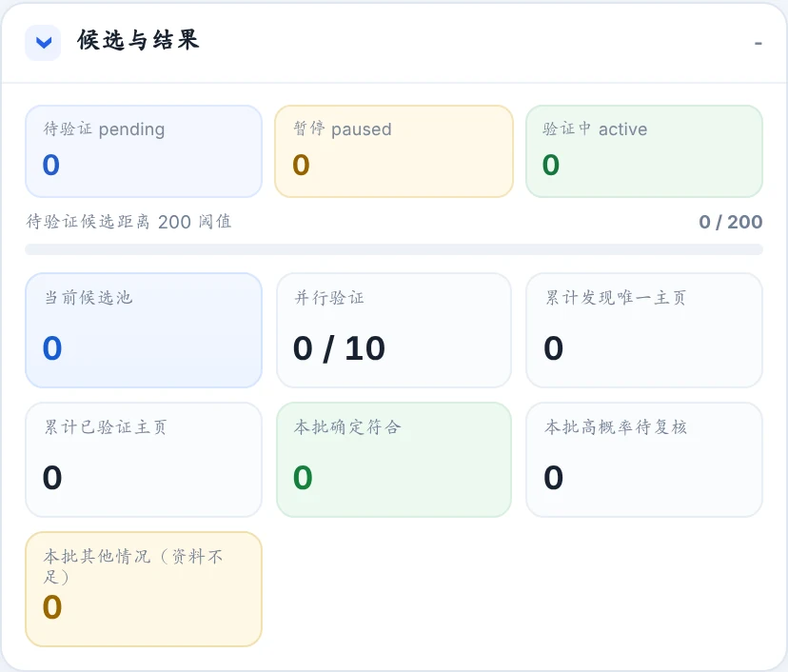Open the 本批高概率待复核 card
Image resolution: width=788 pixels, height=672 pixels.
pos(644,460)
